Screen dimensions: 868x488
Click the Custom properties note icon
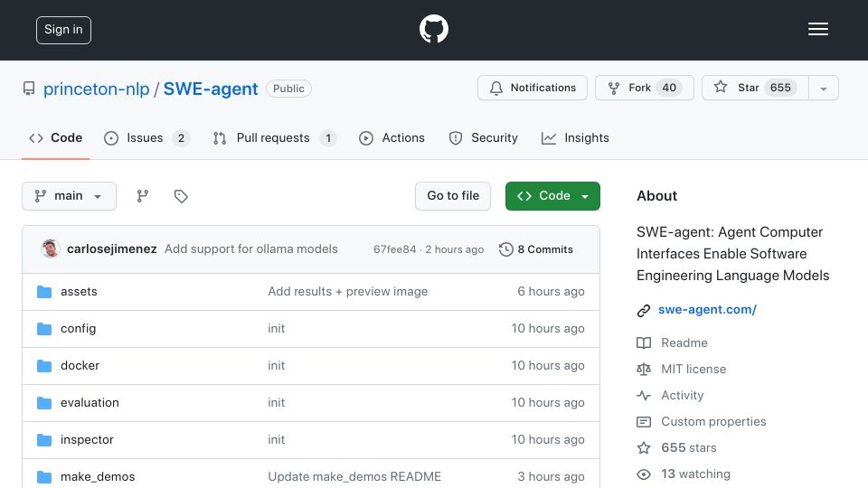(643, 422)
